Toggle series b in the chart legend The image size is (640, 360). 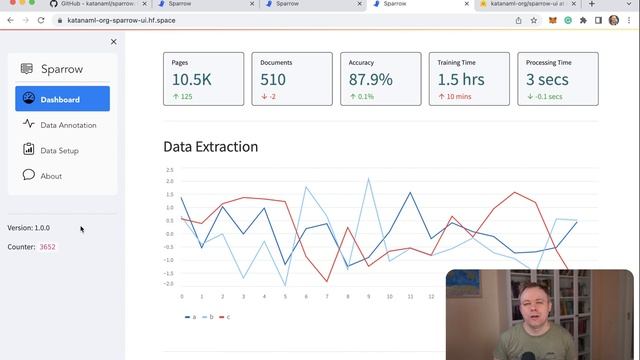(x=208, y=317)
